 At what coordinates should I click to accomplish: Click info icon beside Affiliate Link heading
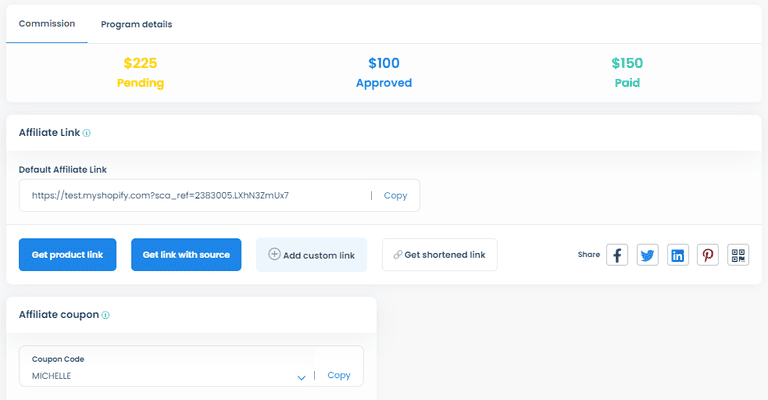pos(87,133)
